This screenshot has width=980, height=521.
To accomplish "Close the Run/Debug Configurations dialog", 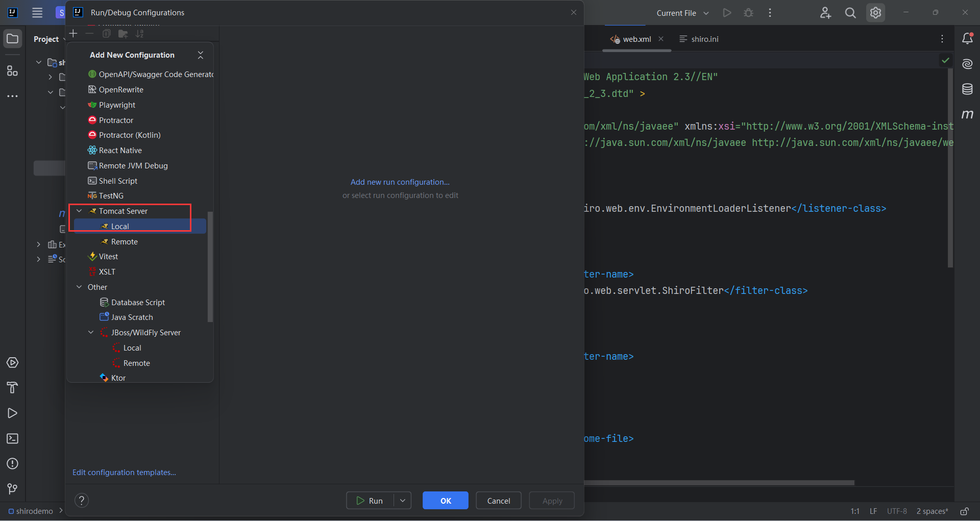I will click(x=574, y=12).
